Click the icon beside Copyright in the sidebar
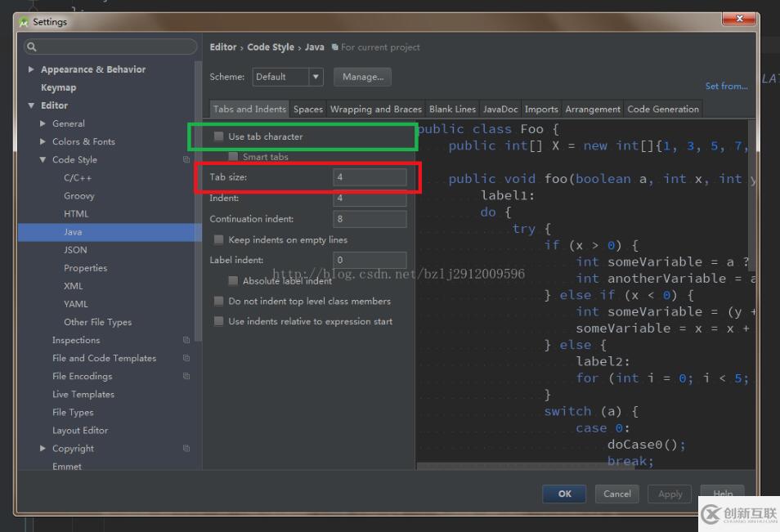The height and width of the screenshot is (532, 780). click(x=186, y=448)
